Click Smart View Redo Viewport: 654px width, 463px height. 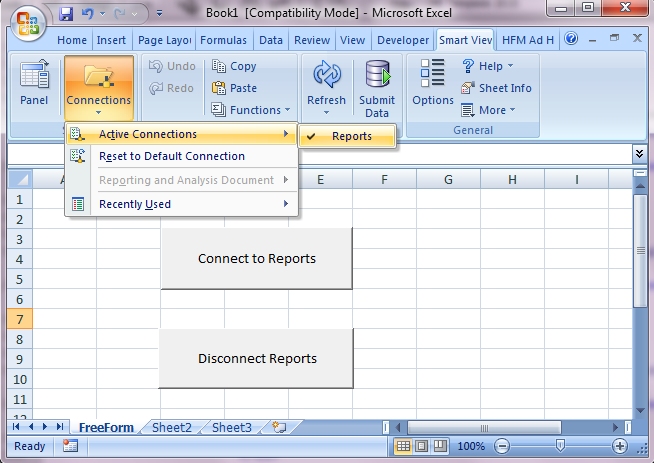point(172,88)
